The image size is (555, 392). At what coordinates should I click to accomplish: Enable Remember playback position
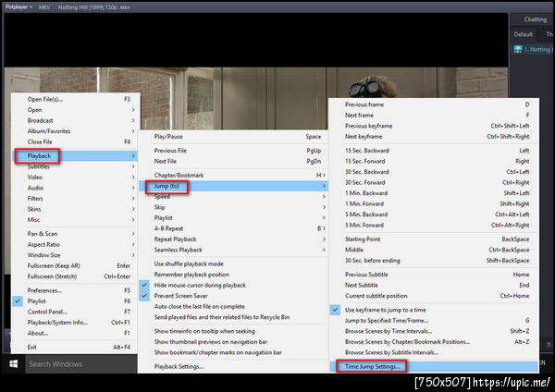coord(234,275)
